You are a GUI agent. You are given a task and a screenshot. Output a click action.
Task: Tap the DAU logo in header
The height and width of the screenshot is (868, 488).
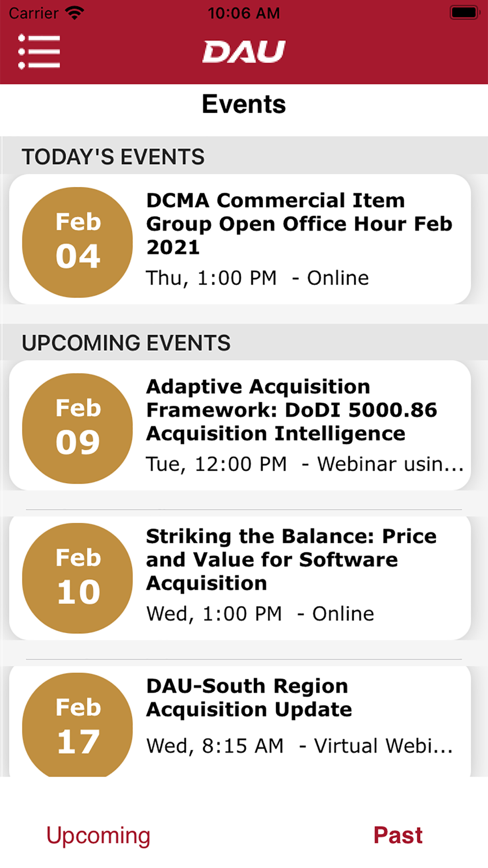click(244, 52)
